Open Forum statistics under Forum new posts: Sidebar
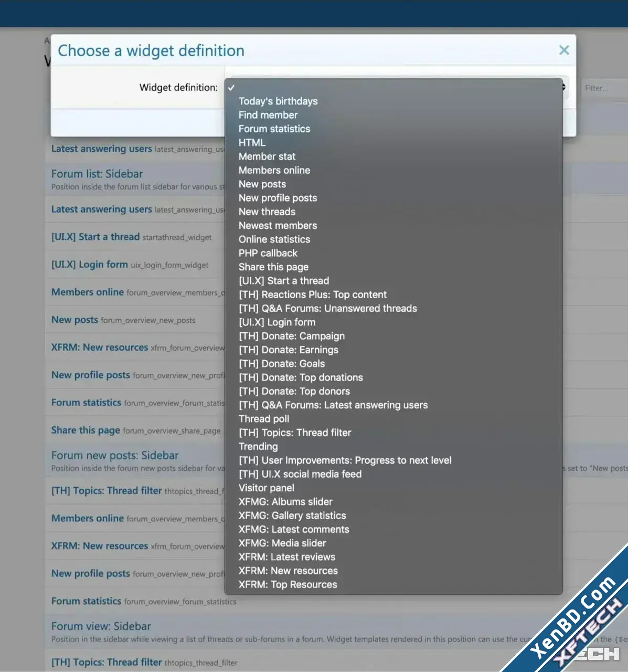Screen dimensions: 628x672 pos(86,601)
